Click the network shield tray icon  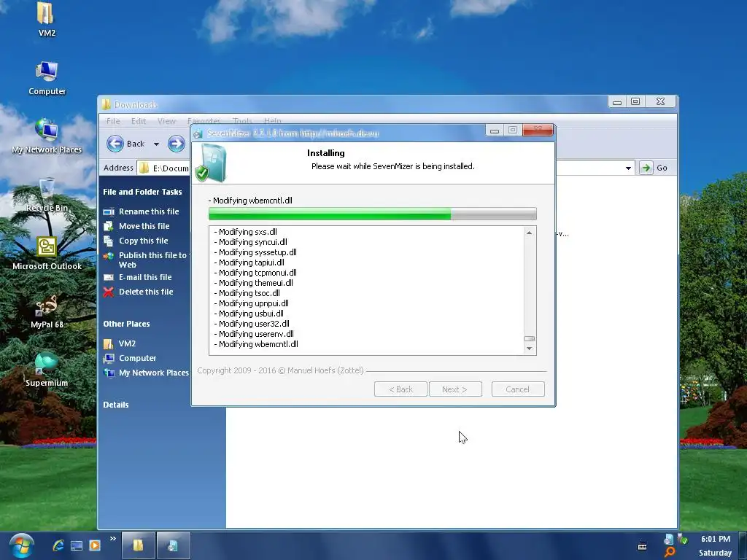pos(683,539)
